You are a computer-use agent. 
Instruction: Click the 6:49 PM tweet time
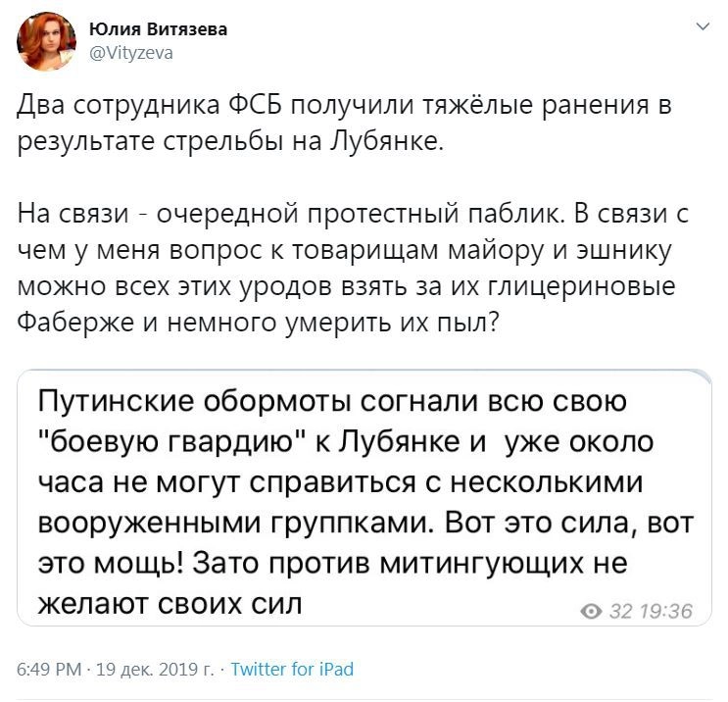pos(51,670)
